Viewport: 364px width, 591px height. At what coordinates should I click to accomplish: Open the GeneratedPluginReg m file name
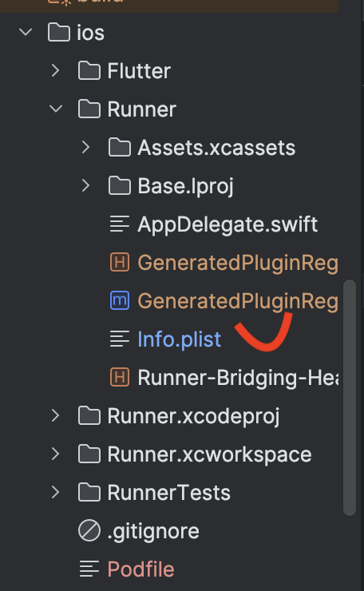pyautogui.click(x=238, y=302)
